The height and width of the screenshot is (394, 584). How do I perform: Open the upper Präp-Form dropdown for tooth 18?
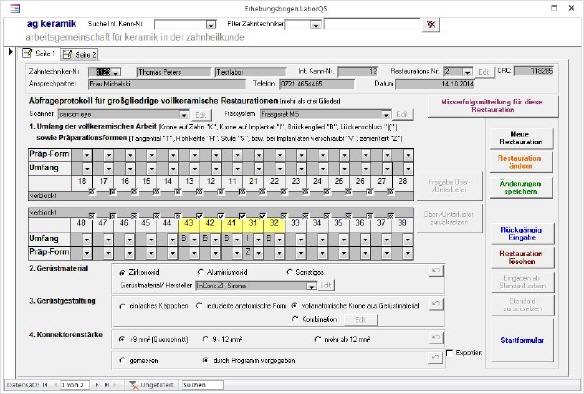click(x=87, y=155)
